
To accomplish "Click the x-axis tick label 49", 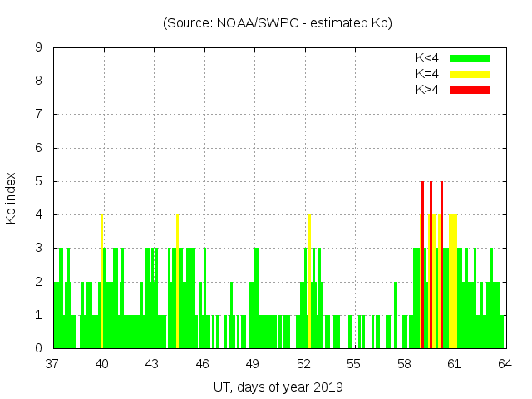I will click(x=253, y=364).
